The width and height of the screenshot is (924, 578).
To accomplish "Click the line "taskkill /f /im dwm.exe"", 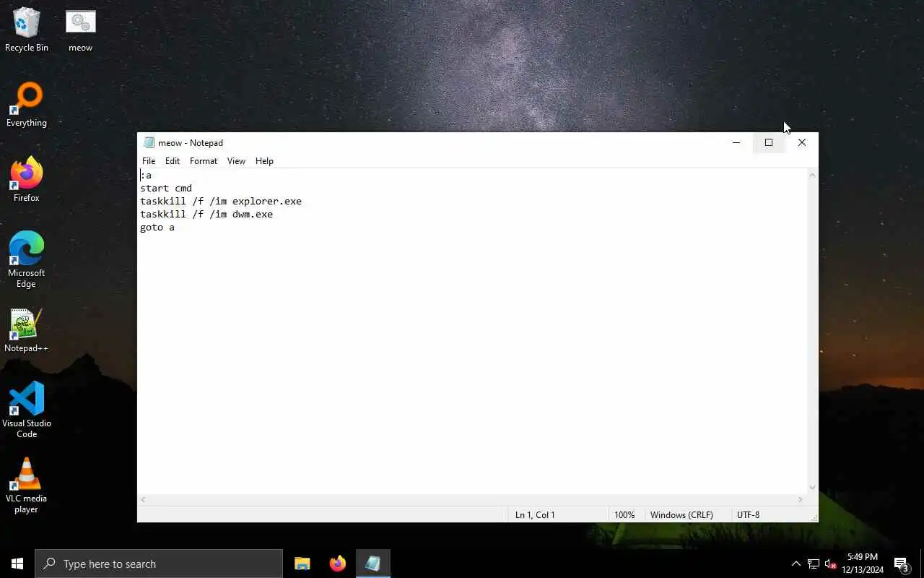I will coord(206,215).
